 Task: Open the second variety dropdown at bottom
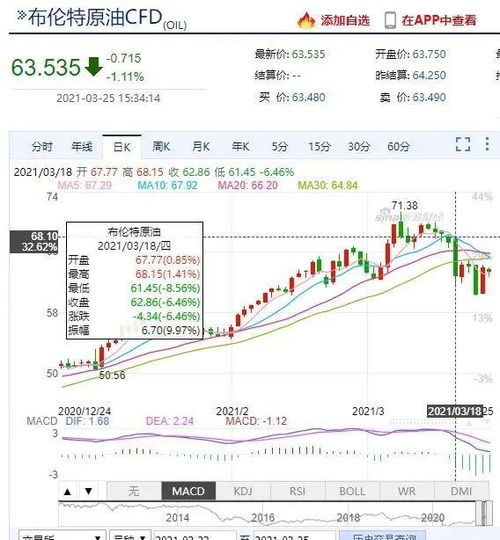[130, 536]
